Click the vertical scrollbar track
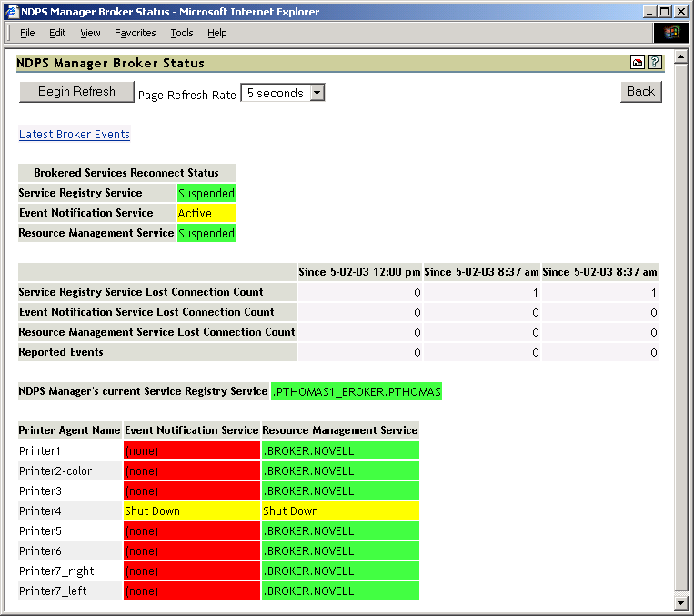Image resolution: width=694 pixels, height=616 pixels. [x=680, y=328]
